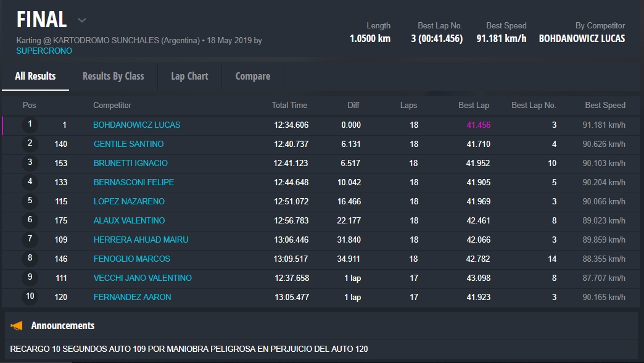Image resolution: width=644 pixels, height=363 pixels.
Task: Click the BOHDANOWICZ LUCAS name in header stats
Action: 581,38
